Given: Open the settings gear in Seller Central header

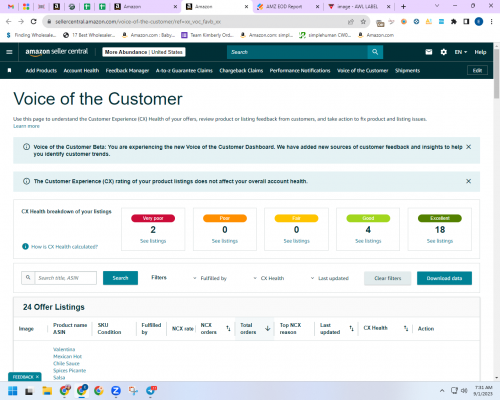Looking at the screenshot, I should tap(444, 52).
